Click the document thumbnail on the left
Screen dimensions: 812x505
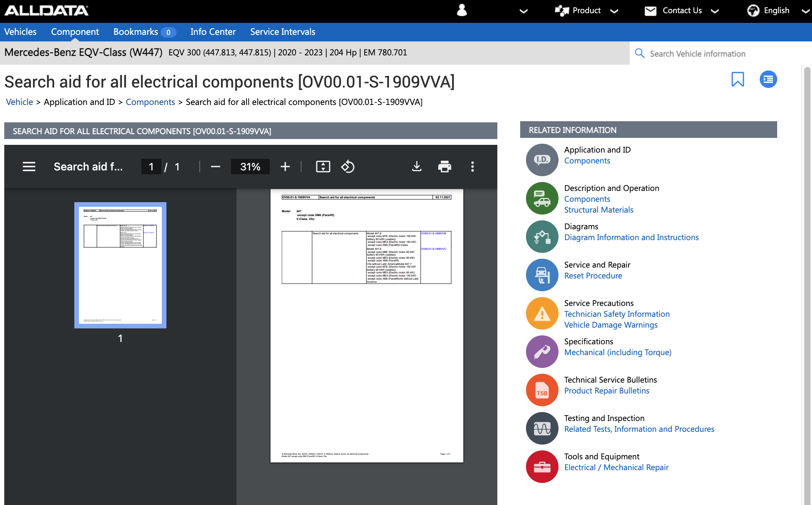tap(120, 265)
